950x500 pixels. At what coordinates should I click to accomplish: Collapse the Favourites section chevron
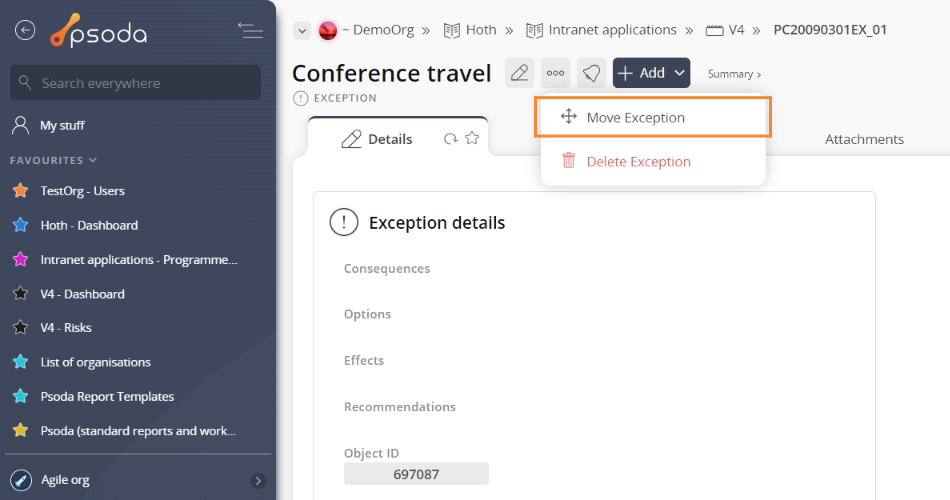click(x=93, y=160)
